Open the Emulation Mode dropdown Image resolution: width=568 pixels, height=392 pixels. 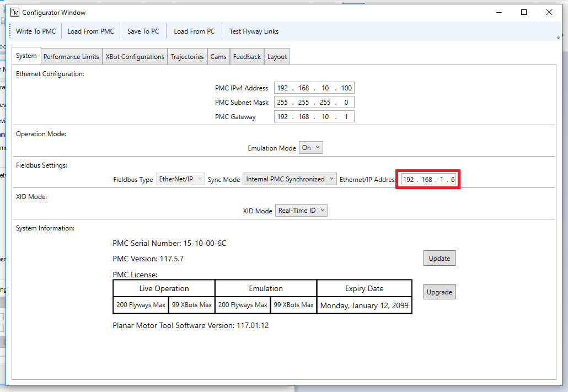point(310,148)
